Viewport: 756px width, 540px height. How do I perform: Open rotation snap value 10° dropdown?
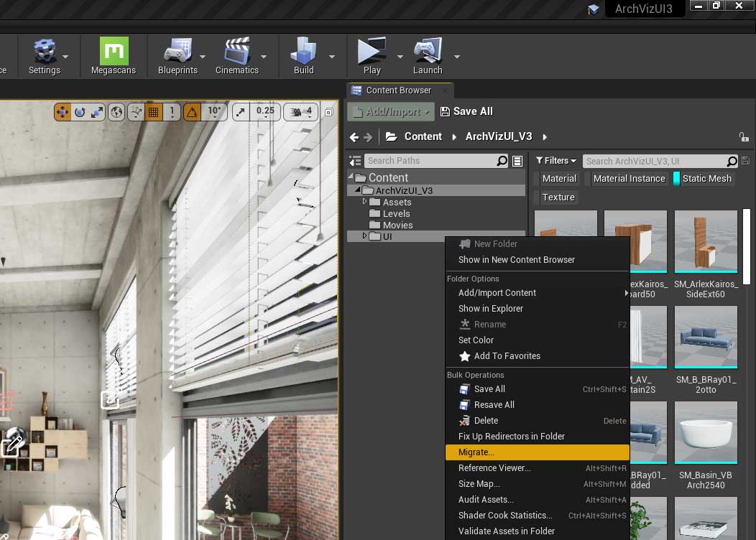[214, 112]
